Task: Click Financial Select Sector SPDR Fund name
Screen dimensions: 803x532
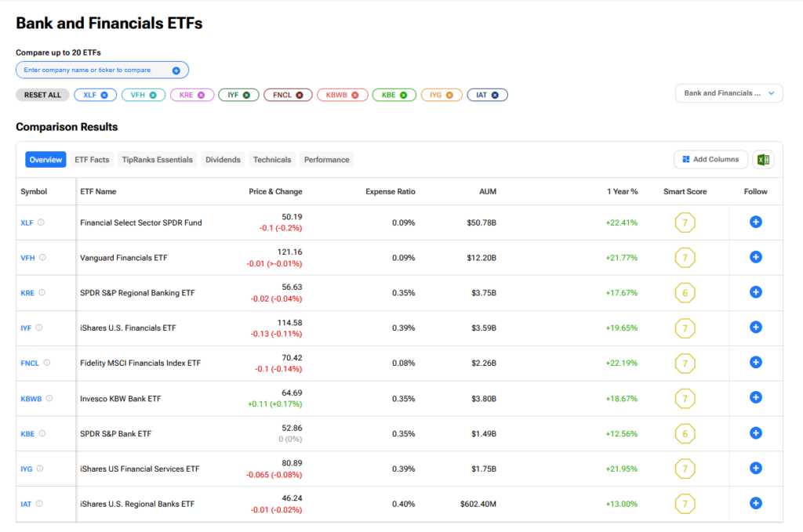Action: click(x=141, y=223)
